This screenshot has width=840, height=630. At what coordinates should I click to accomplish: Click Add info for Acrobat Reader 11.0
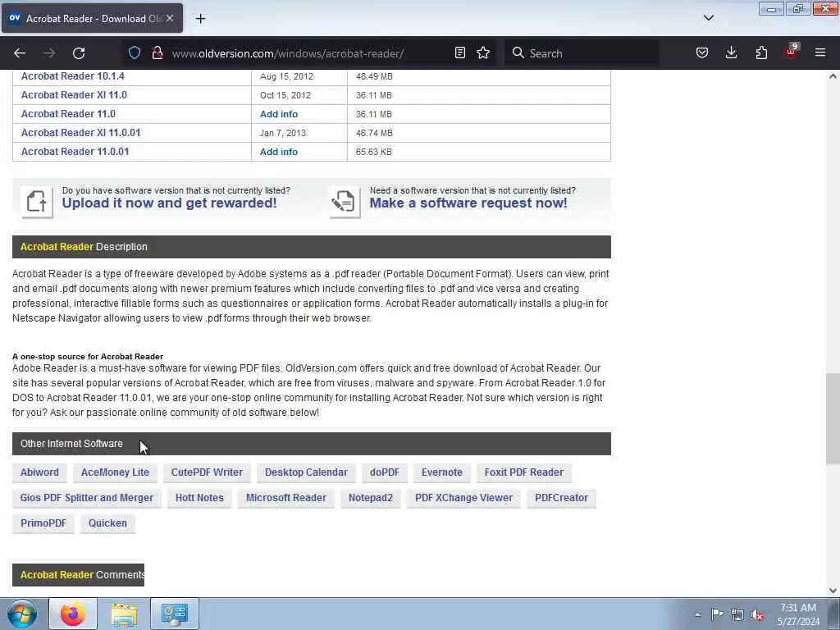tap(279, 114)
